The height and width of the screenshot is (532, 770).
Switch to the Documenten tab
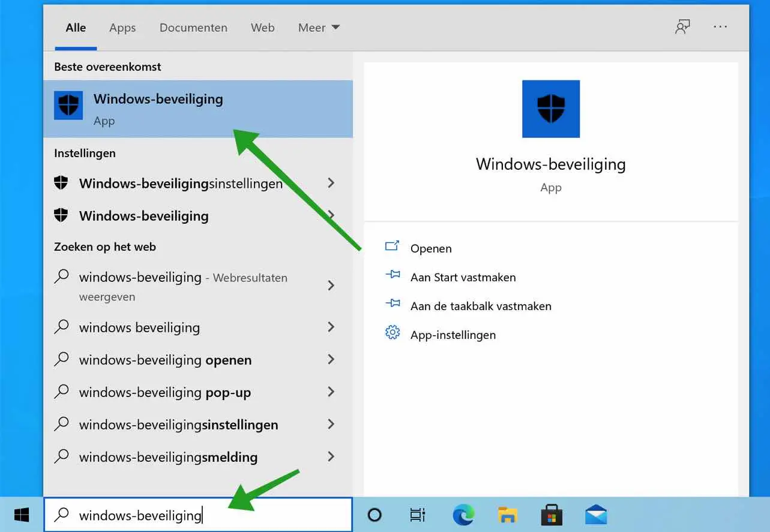click(x=193, y=28)
